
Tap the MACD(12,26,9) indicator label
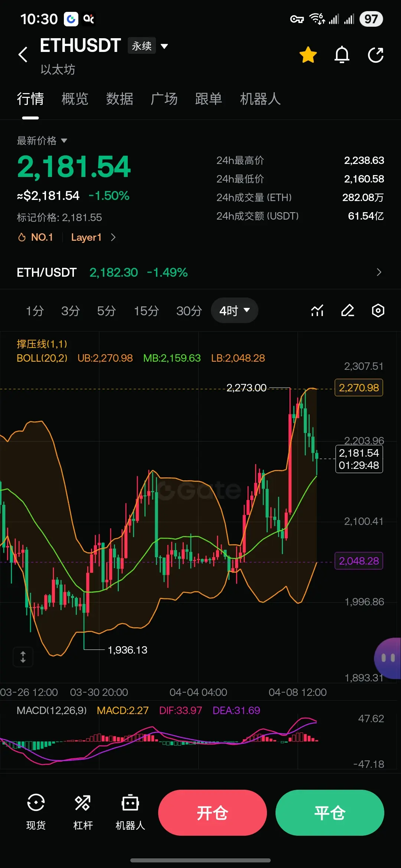pos(52,710)
